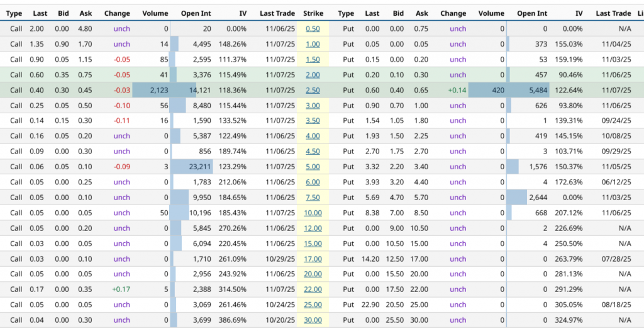Select the 22.00 strike price link
The width and height of the screenshot is (644, 331).
[x=313, y=289]
